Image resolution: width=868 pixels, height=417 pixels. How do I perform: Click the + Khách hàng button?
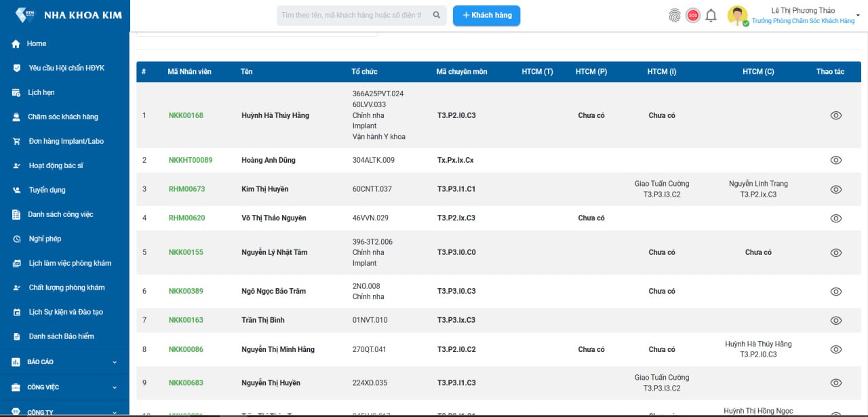(x=486, y=16)
